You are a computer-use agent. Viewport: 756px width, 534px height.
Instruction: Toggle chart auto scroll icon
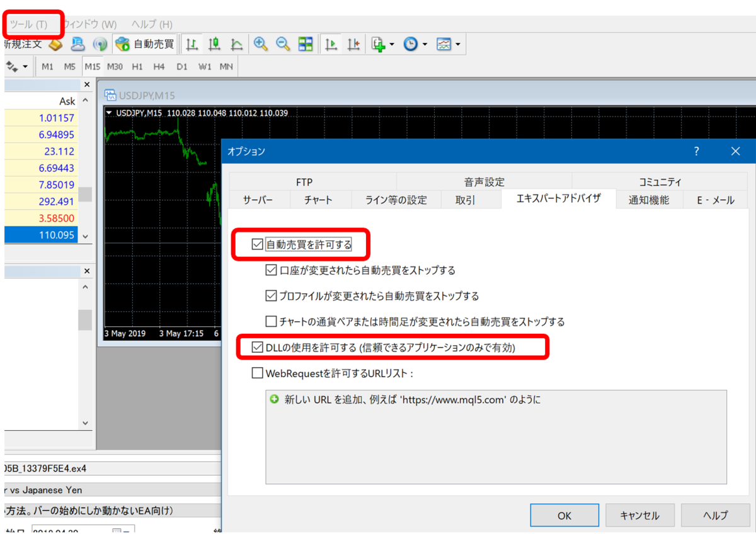[x=331, y=45]
